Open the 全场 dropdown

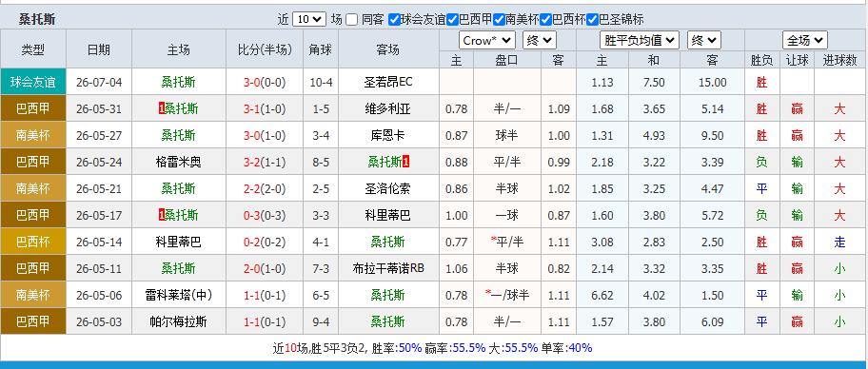coord(805,40)
